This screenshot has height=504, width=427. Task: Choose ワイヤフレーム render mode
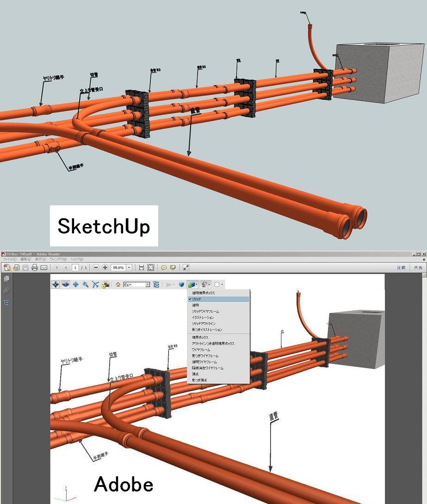click(x=218, y=350)
